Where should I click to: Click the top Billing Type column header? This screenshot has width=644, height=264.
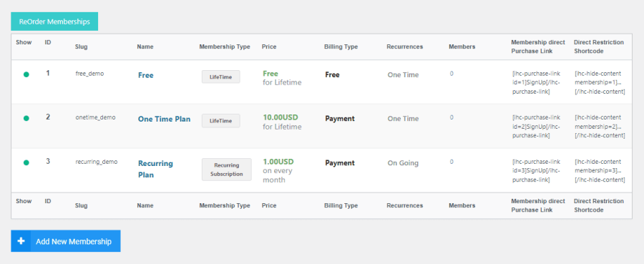tap(341, 47)
